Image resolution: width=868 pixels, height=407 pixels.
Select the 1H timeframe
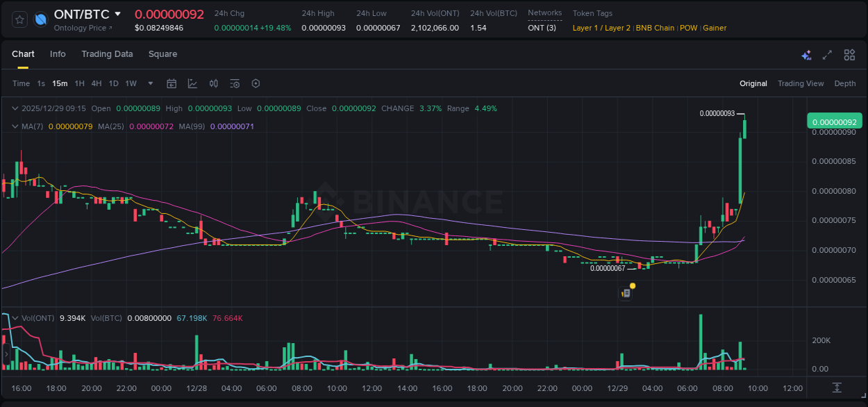79,83
